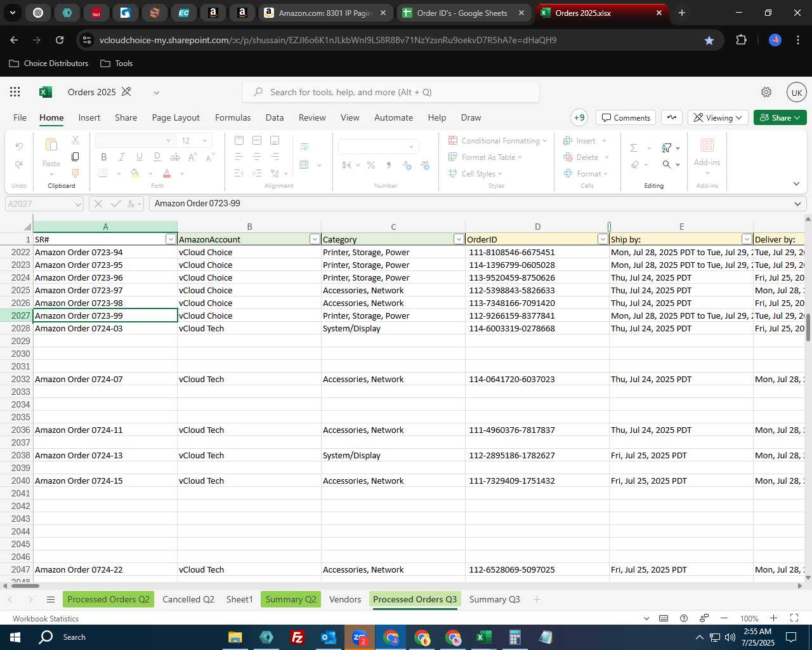Open the Microsoft 365 app launcher
Image resolution: width=812 pixels, height=650 pixels.
(15, 92)
